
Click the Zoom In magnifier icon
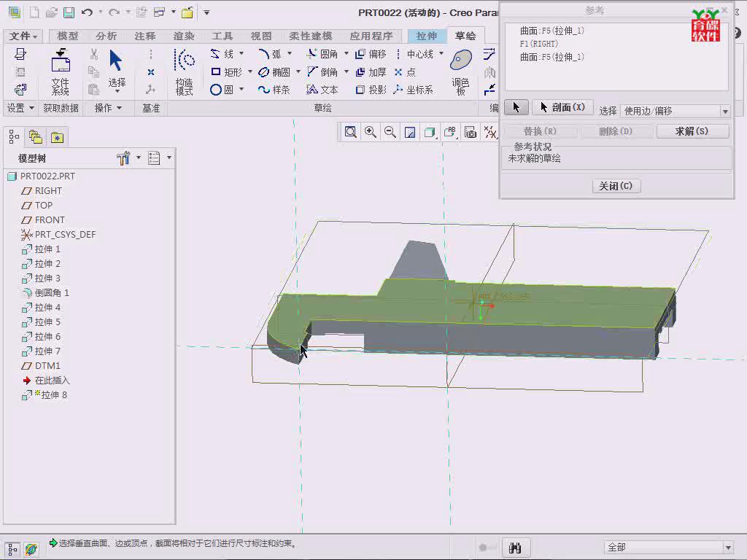coord(370,132)
